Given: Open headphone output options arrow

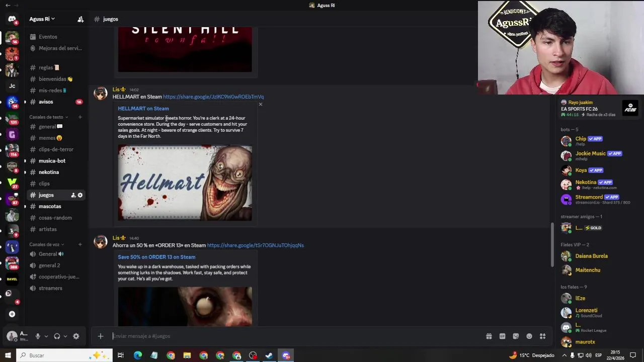Looking at the screenshot, I should tap(65, 336).
